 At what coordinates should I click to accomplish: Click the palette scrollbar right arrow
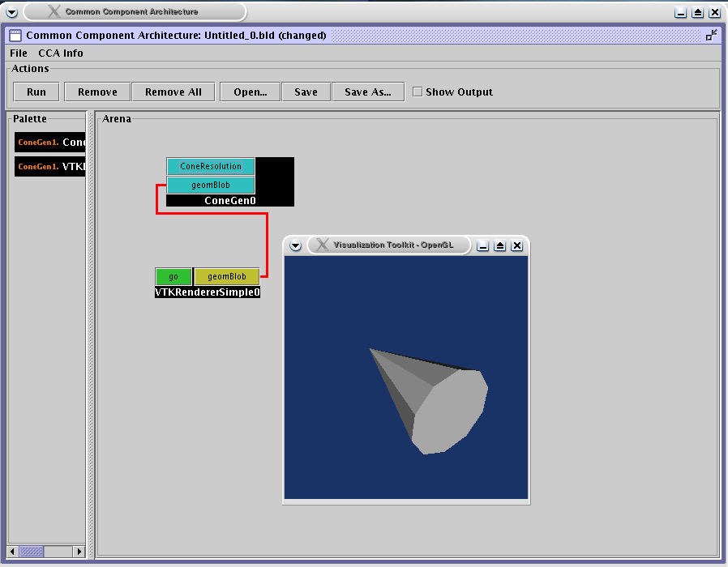[x=79, y=552]
